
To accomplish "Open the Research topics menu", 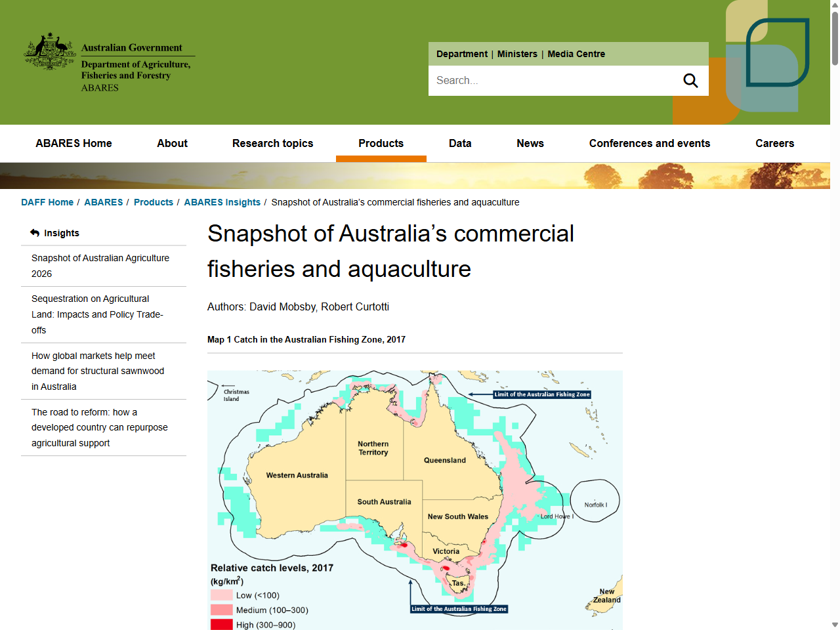I will point(272,143).
